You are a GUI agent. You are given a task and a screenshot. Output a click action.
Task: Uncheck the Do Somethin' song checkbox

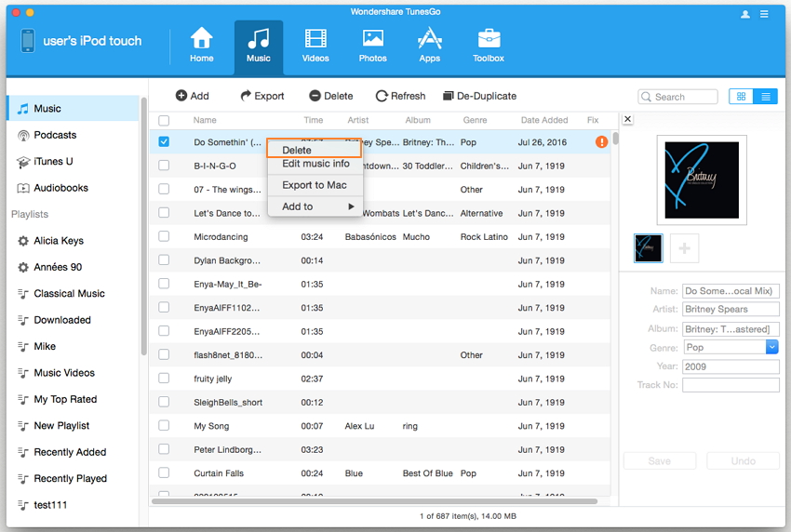[x=164, y=142]
